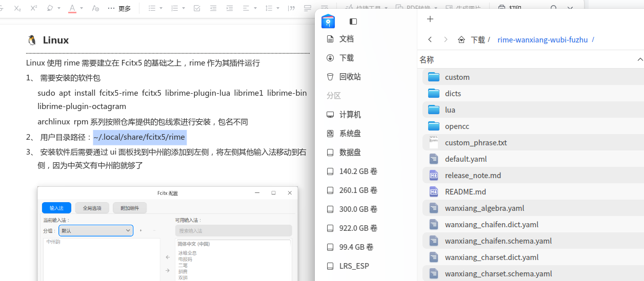The width and height of the screenshot is (644, 281).
Task: Decrease the paragraph indent
Action: [213, 8]
